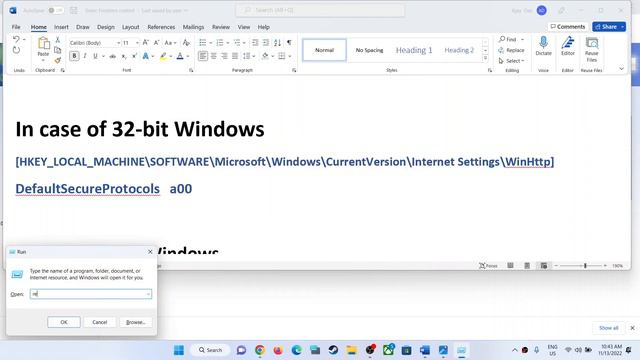Open Font dialog launcher
The width and height of the screenshot is (640, 360).
click(191, 71)
